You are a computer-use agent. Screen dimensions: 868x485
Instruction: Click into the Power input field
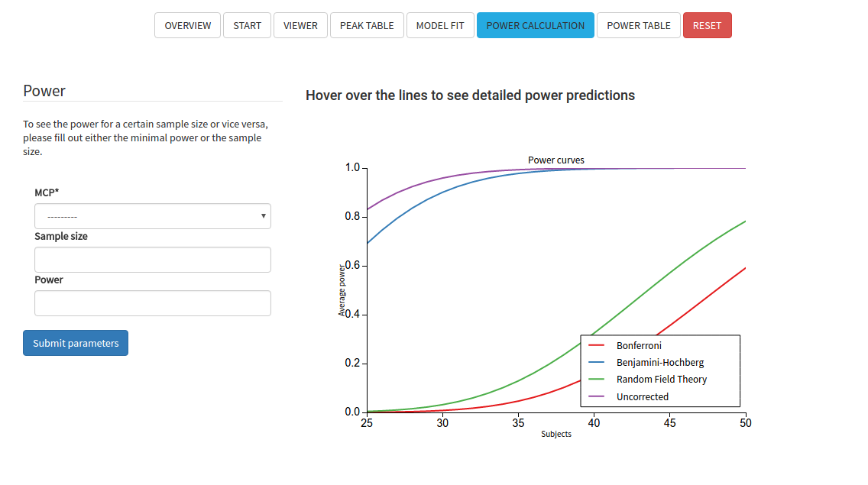coord(153,303)
